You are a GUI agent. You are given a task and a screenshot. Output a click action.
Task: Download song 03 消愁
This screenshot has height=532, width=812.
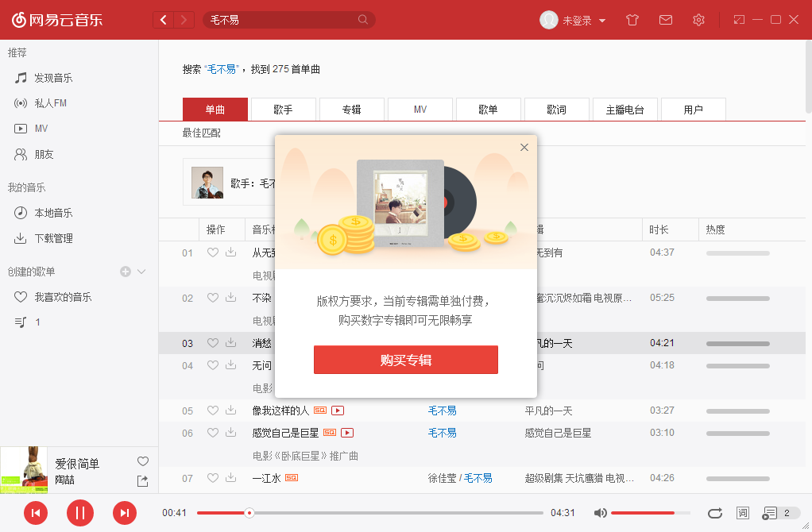click(x=231, y=342)
